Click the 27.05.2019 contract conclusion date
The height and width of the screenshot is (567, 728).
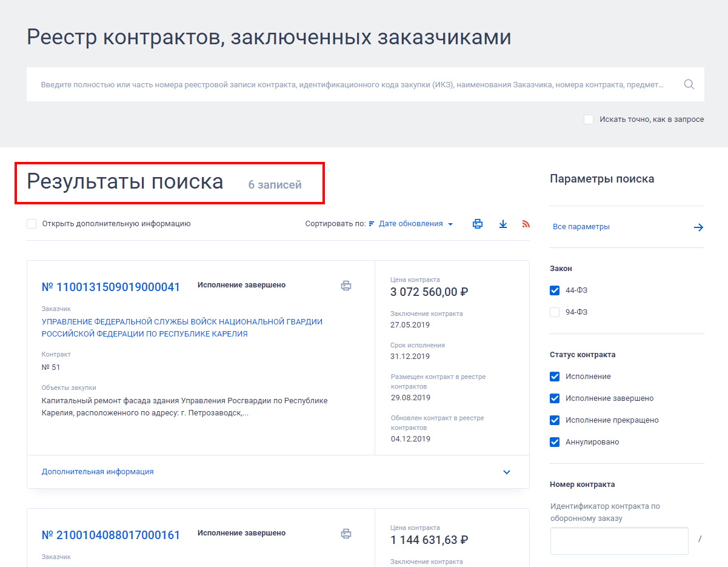[410, 325]
